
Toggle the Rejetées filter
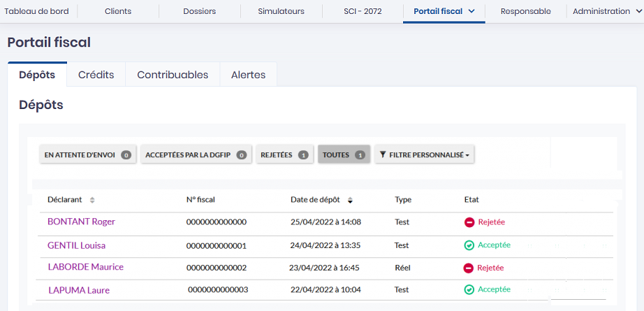tap(284, 155)
